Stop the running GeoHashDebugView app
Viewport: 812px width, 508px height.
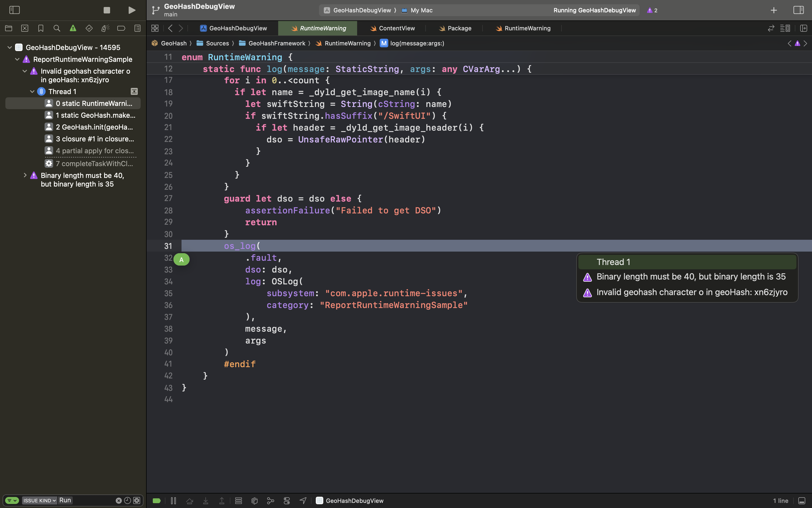pos(107,10)
